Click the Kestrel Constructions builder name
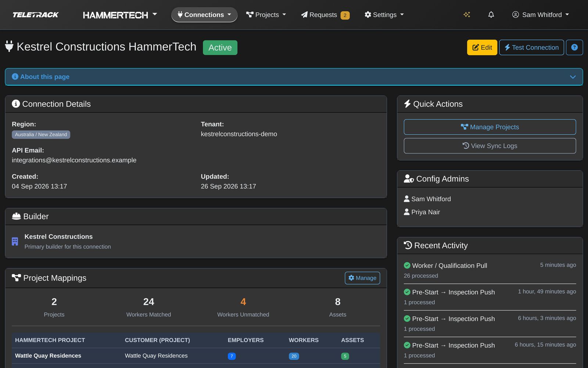588x368 pixels. 58,237
